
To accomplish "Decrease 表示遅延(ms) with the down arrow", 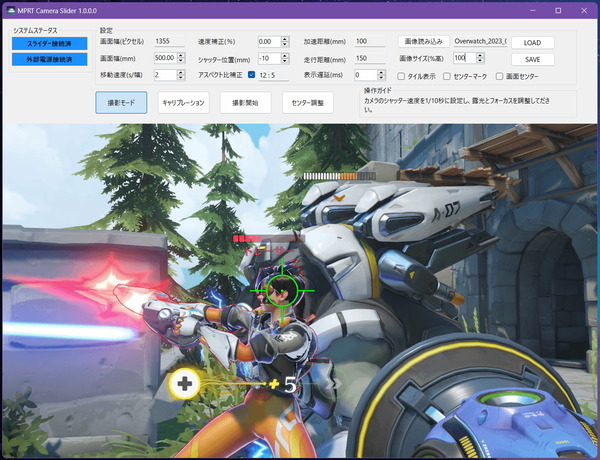I will [x=381, y=77].
